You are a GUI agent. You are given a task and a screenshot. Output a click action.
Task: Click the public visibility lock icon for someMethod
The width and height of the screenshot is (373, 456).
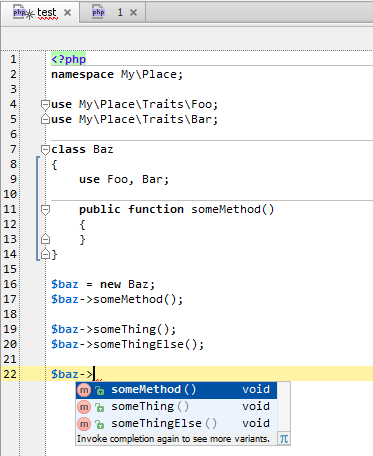tap(99, 390)
